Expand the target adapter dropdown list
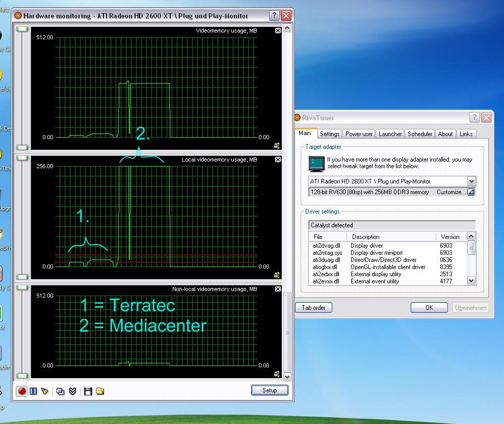Screen dimensions: 504x424 (471, 181)
